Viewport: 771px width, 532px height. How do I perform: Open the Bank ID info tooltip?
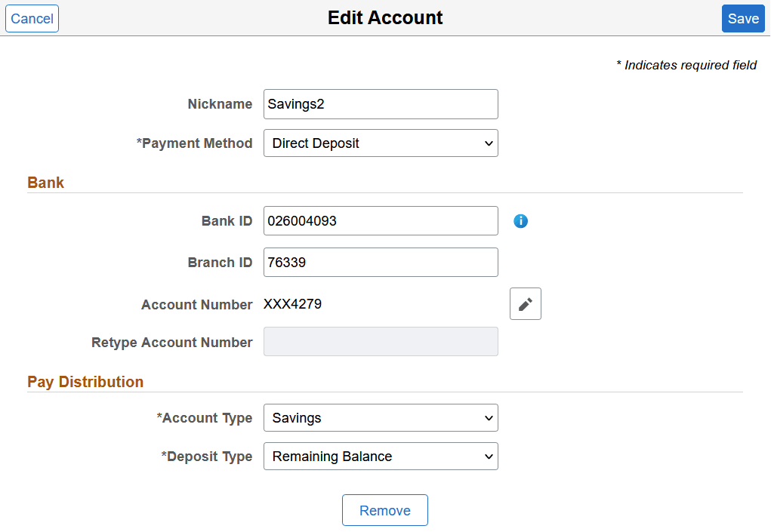pos(520,220)
